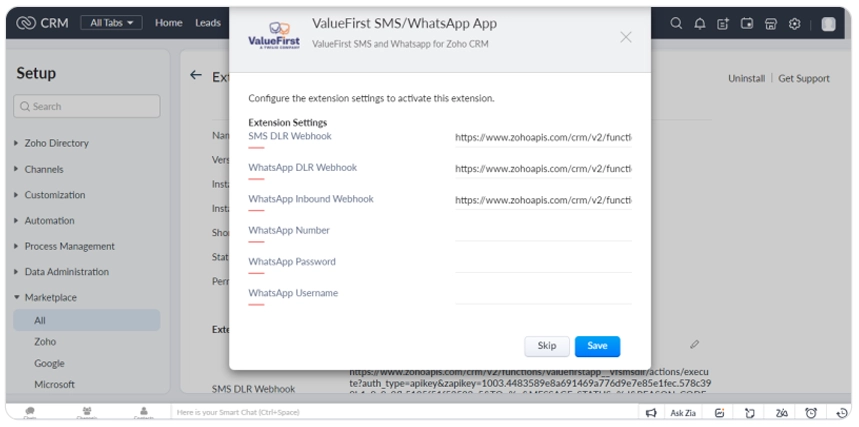Click the Save button
Screen dimensions: 859x427
[x=597, y=346]
